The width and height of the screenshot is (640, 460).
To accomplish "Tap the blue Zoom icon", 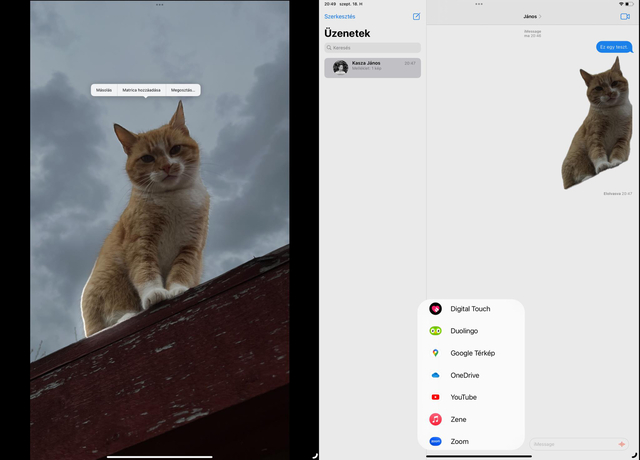I will tap(436, 441).
